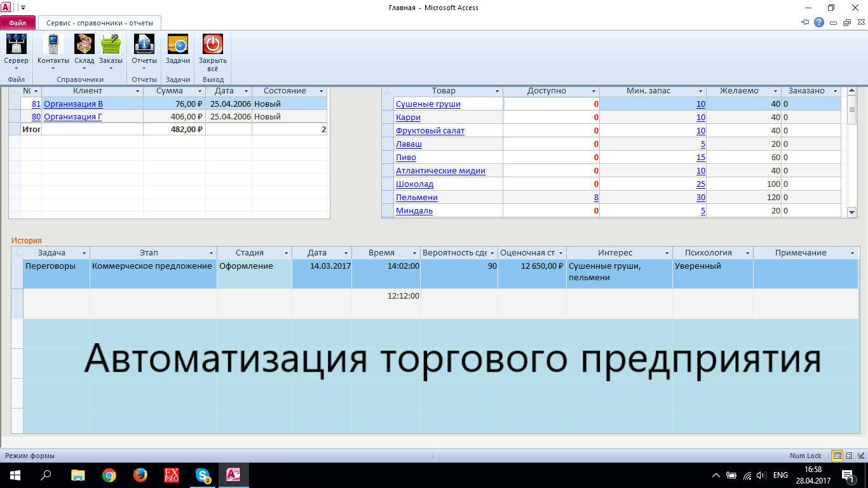Viewport: 868px width, 488px height.
Task: Open the Шоколад product link
Action: (x=414, y=184)
